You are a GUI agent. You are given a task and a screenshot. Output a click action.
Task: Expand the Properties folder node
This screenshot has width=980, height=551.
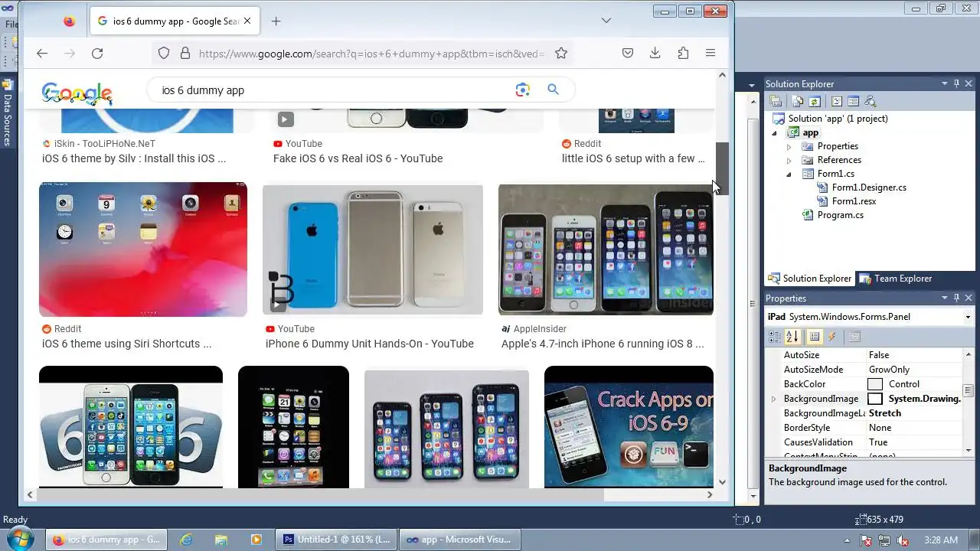click(789, 146)
